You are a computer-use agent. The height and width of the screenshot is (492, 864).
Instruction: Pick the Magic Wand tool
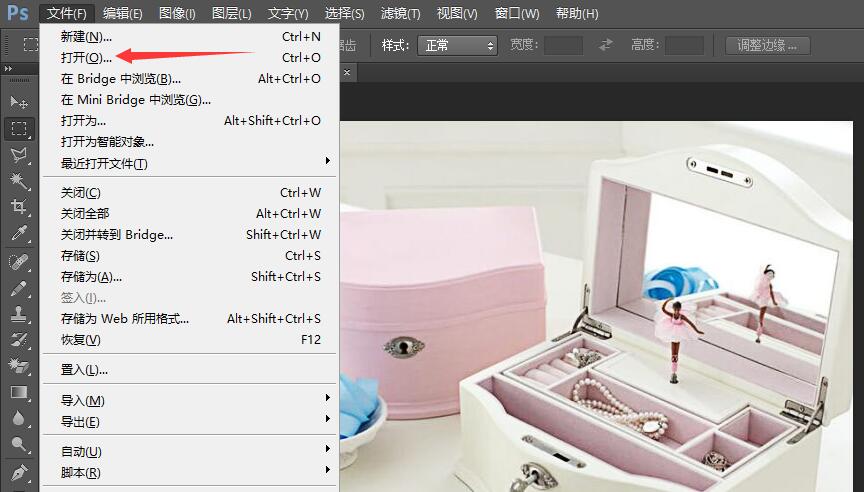click(x=18, y=180)
